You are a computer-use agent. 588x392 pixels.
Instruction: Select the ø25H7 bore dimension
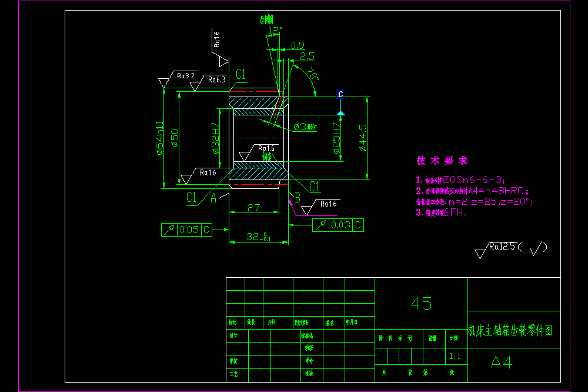click(336, 138)
